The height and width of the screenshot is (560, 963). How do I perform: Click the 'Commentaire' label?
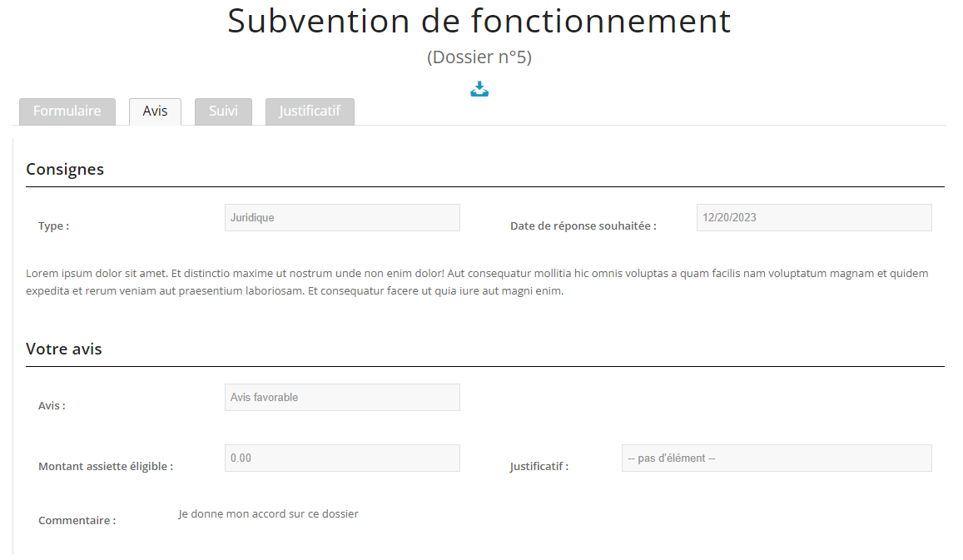pyautogui.click(x=77, y=521)
